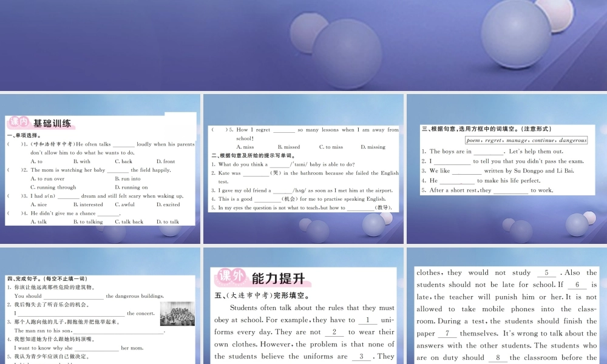Image resolution: width=607 pixels, height=364 pixels.
Task: Click blank 7 in the cloze passage
Action: click(x=447, y=334)
